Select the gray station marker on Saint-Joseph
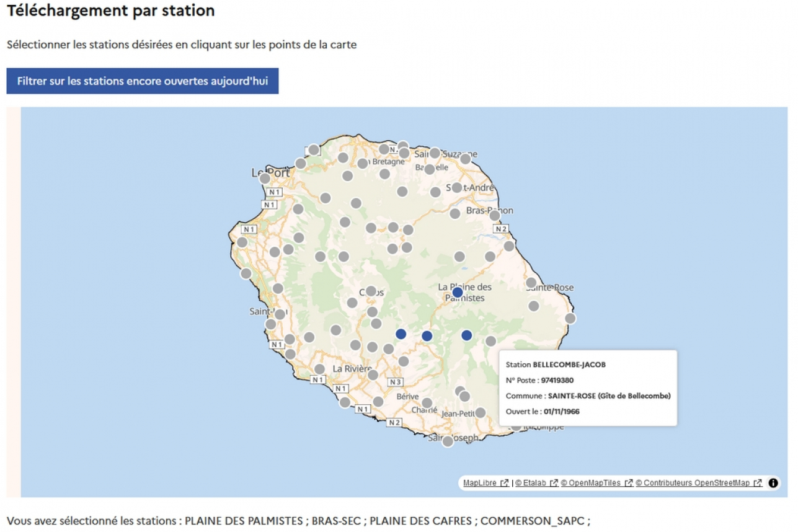The image size is (798, 532). click(x=447, y=441)
